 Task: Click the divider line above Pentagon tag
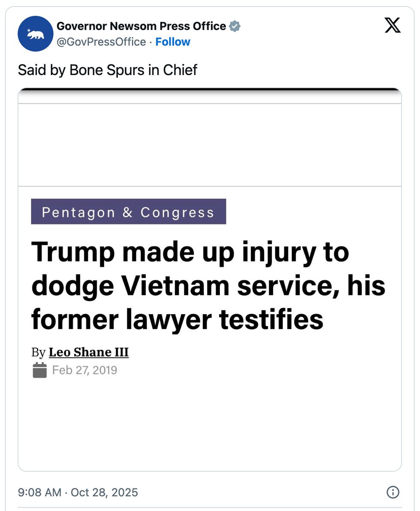(209, 186)
